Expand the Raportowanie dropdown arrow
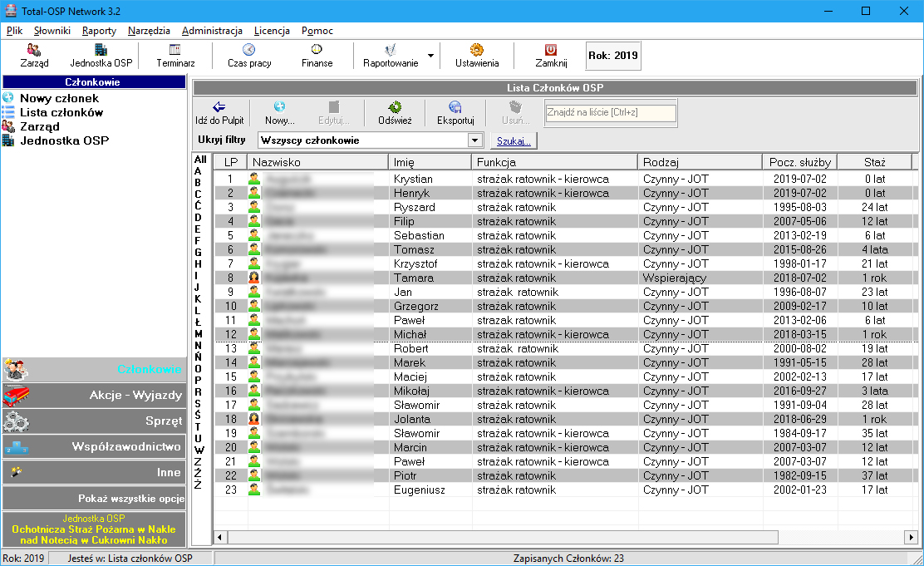This screenshot has width=924, height=566. pyautogui.click(x=430, y=56)
